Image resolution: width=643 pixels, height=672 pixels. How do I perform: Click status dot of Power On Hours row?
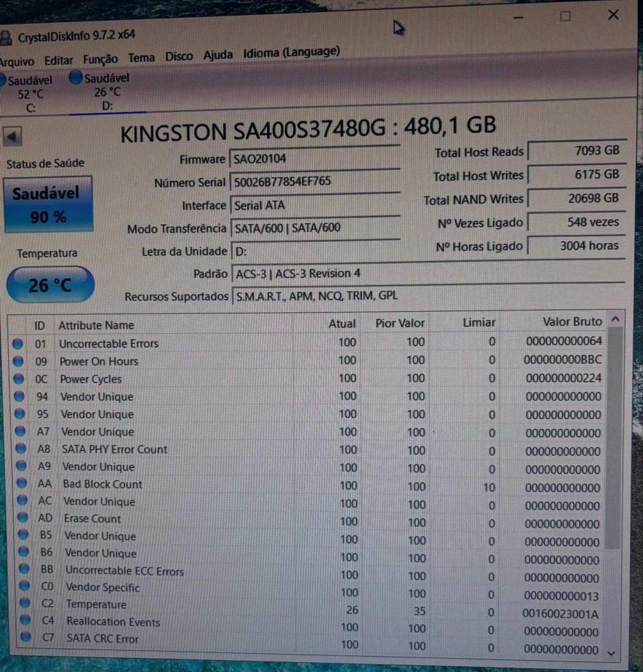click(x=18, y=361)
